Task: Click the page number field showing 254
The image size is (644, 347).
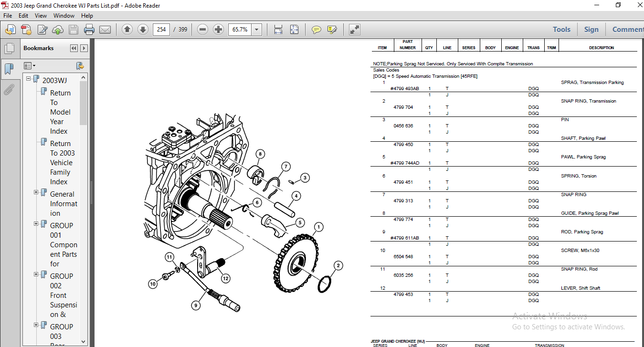Action: click(x=161, y=30)
